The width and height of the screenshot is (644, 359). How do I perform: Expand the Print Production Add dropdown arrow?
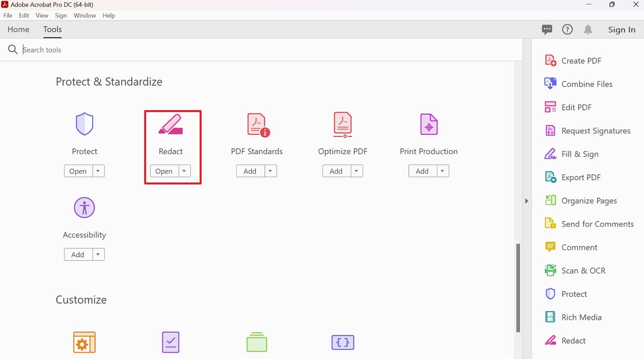coord(443,171)
